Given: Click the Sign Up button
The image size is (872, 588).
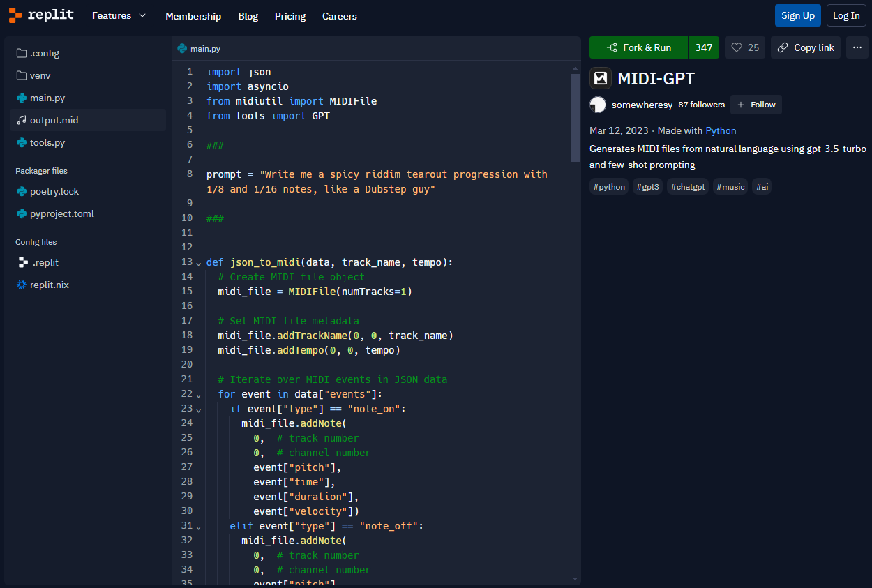Looking at the screenshot, I should (798, 15).
